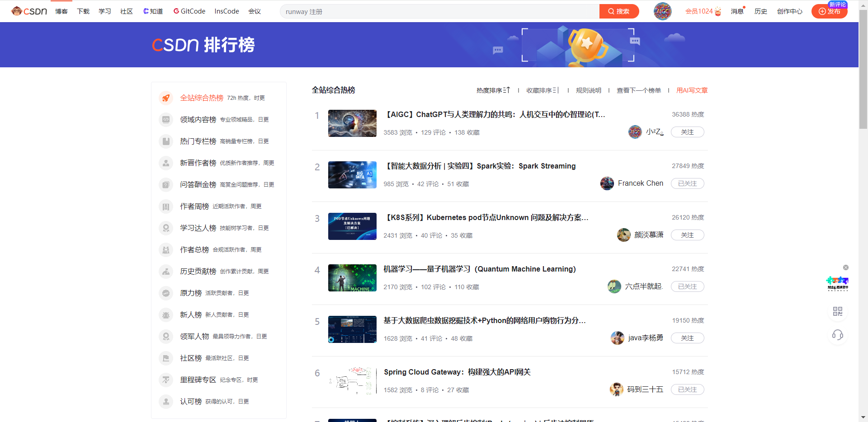Open 会议 in the top navigation
The width and height of the screenshot is (868, 422).
click(x=255, y=11)
